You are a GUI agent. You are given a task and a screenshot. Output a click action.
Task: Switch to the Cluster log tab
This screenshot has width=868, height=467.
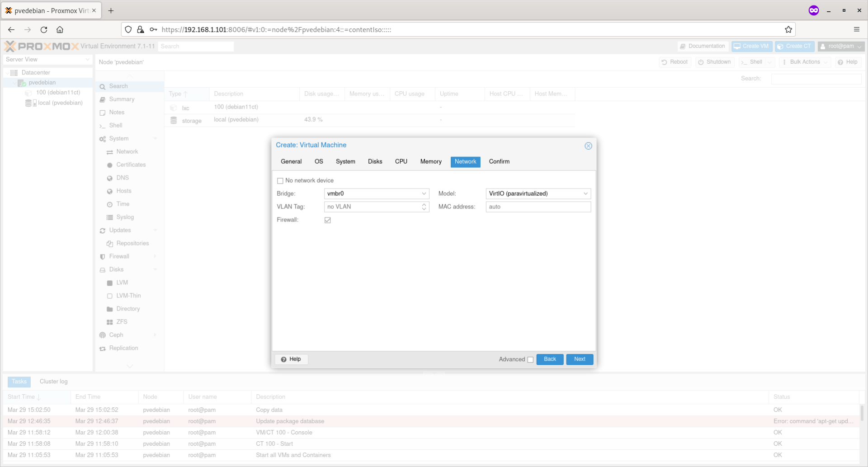pyautogui.click(x=53, y=382)
